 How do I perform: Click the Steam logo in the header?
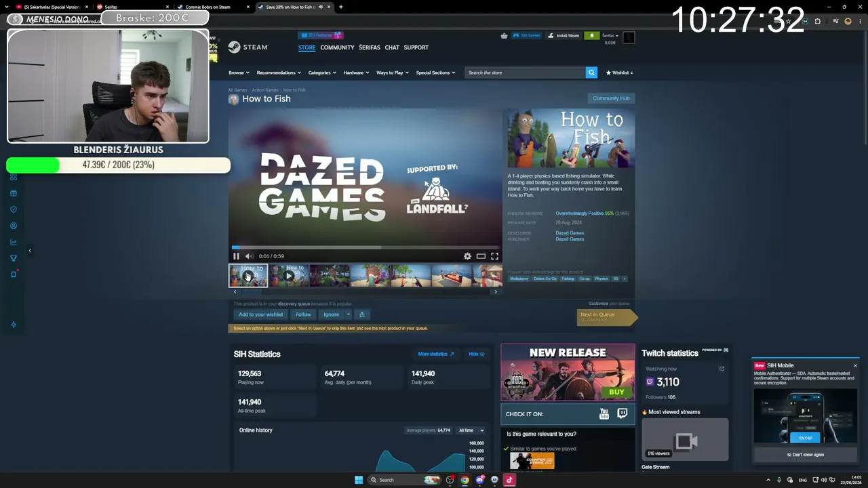tap(248, 47)
